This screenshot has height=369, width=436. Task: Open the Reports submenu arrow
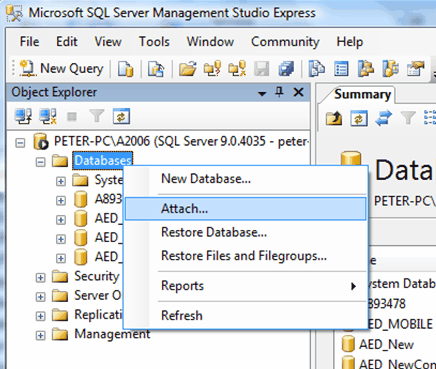click(354, 286)
